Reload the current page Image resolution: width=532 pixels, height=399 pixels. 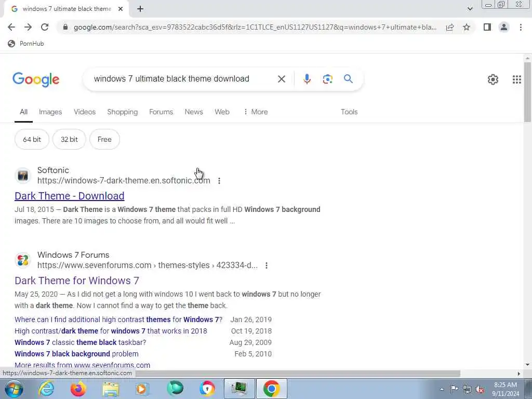coord(45,27)
